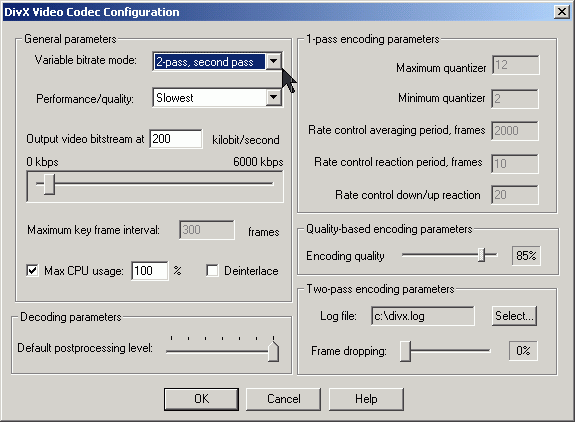575x422 pixels.
Task: Click the Default postprocessing level slider thumb
Action: 273,351
